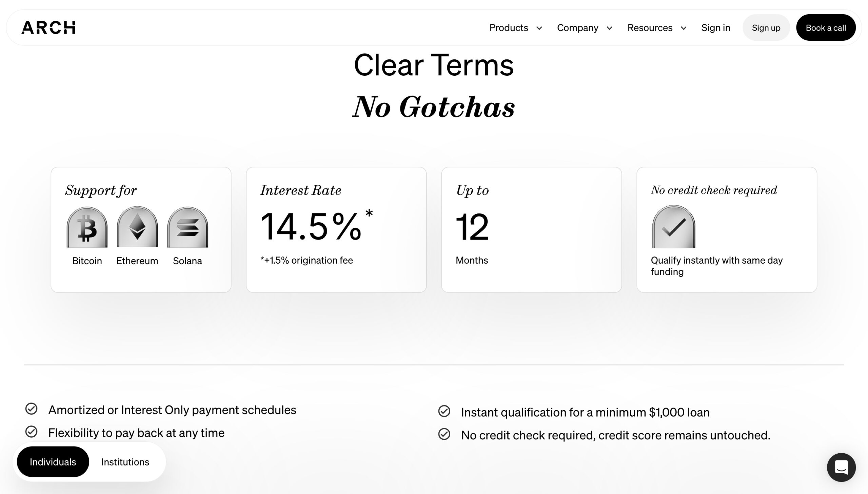Switch to the Institutions option
This screenshot has width=868, height=494.
(x=124, y=461)
